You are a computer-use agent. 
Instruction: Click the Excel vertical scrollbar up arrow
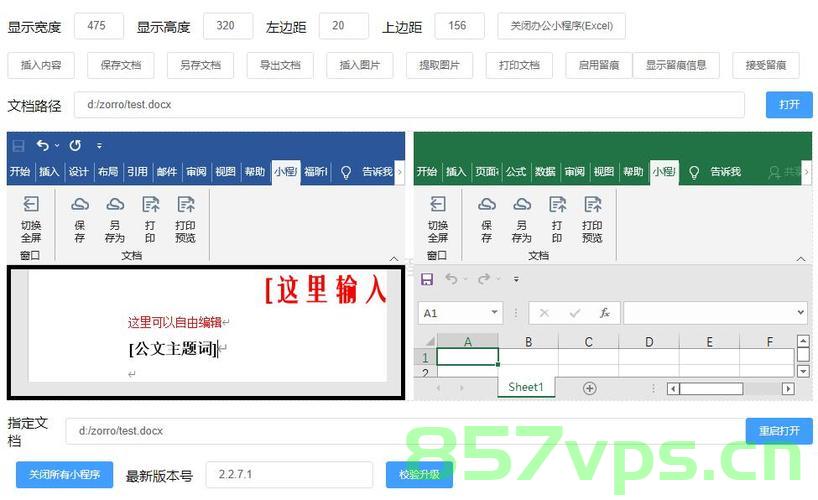pyautogui.click(x=803, y=341)
